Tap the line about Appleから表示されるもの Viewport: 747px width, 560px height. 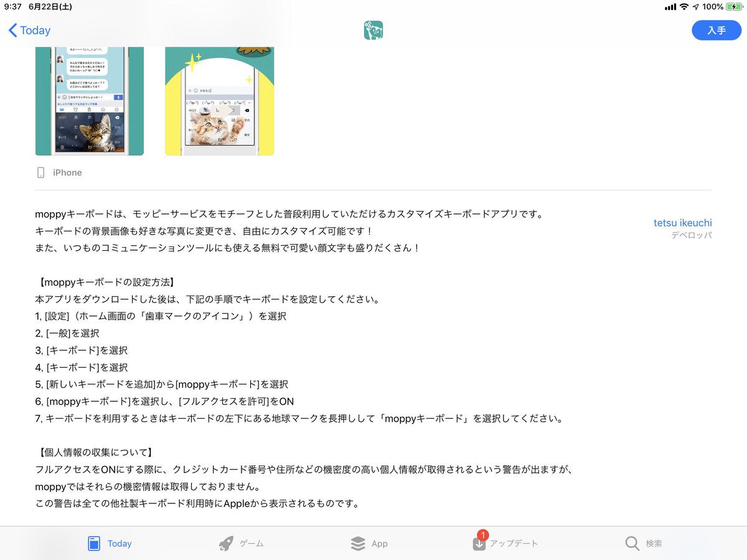(197, 503)
